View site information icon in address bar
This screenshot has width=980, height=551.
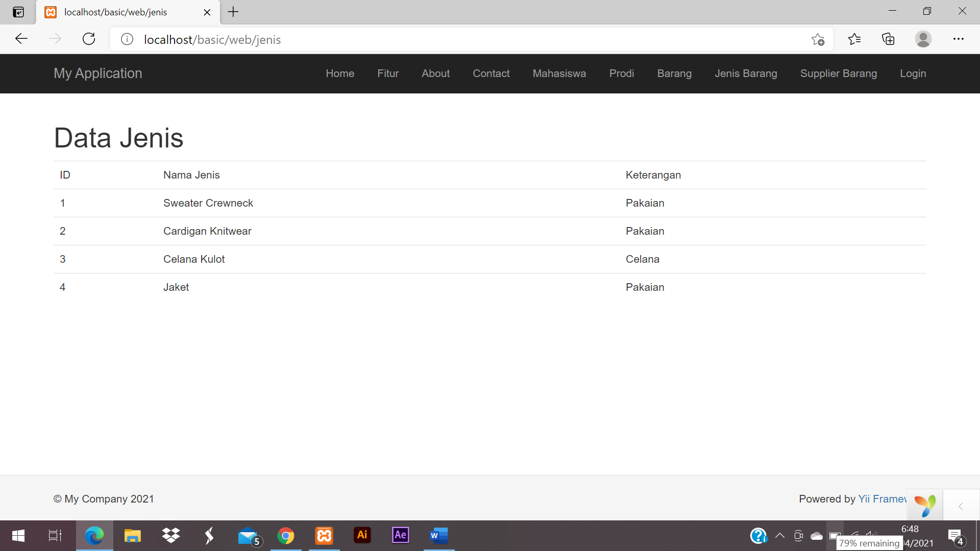127,39
